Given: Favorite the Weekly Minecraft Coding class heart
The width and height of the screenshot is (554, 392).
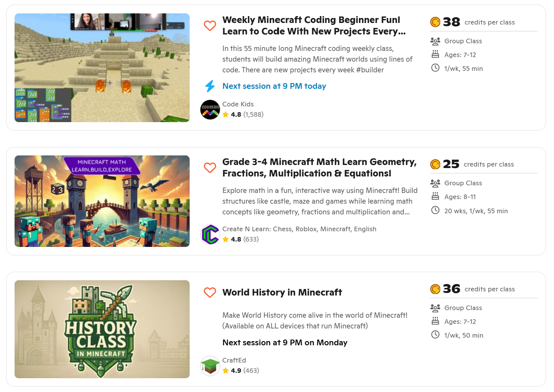Looking at the screenshot, I should tap(210, 26).
